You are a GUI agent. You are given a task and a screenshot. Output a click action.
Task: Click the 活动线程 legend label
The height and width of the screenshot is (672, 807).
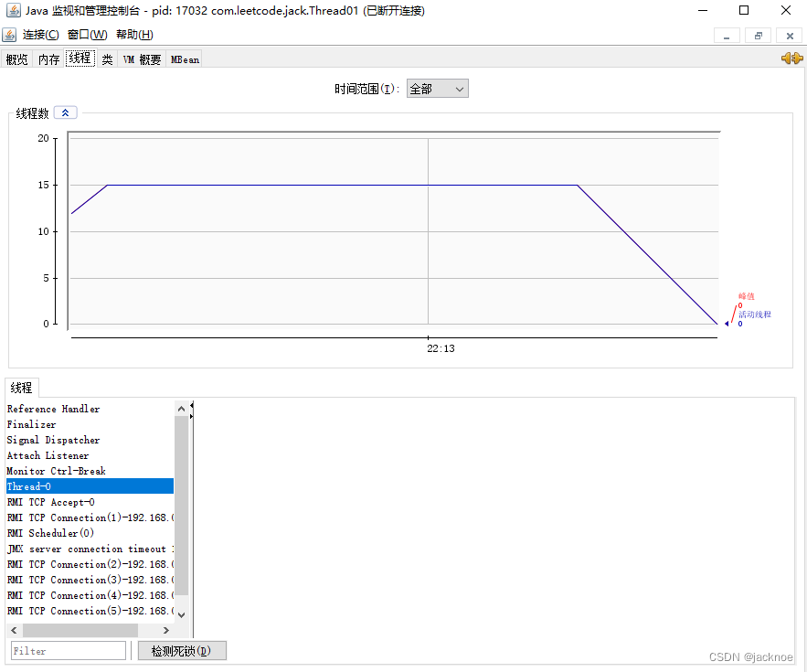[754, 314]
